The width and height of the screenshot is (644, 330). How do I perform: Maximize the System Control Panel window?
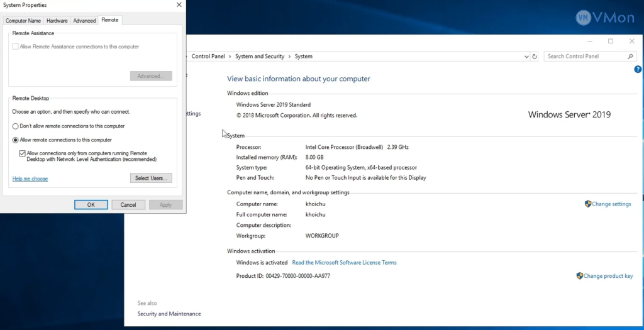pos(611,41)
